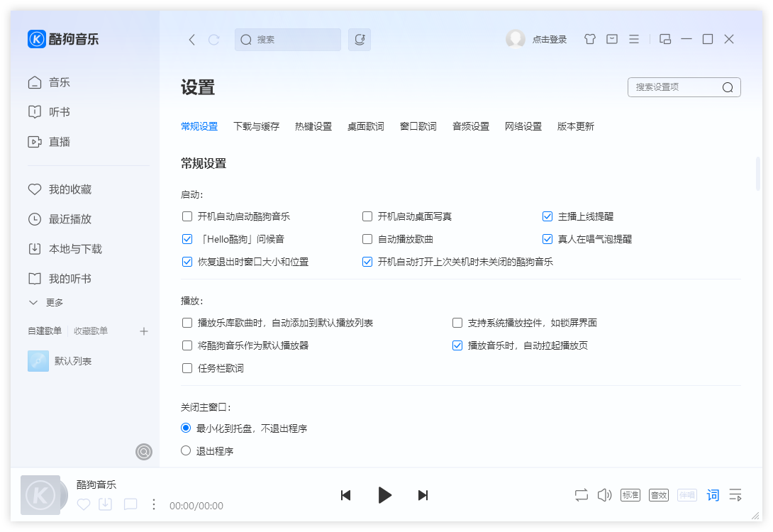Click the main 搜索 input field
The height and width of the screenshot is (532, 773).
click(288, 40)
